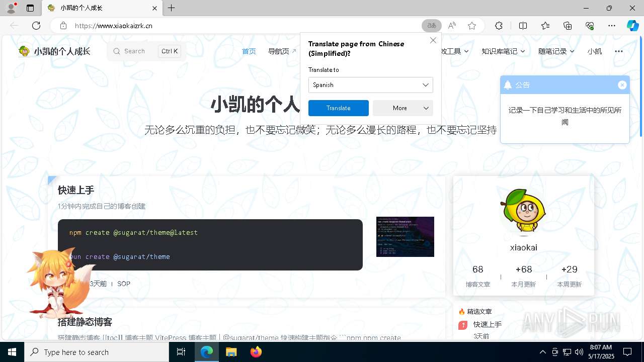The height and width of the screenshot is (362, 644).
Task: Open the Translate to language dropdown
Action: click(370, 85)
